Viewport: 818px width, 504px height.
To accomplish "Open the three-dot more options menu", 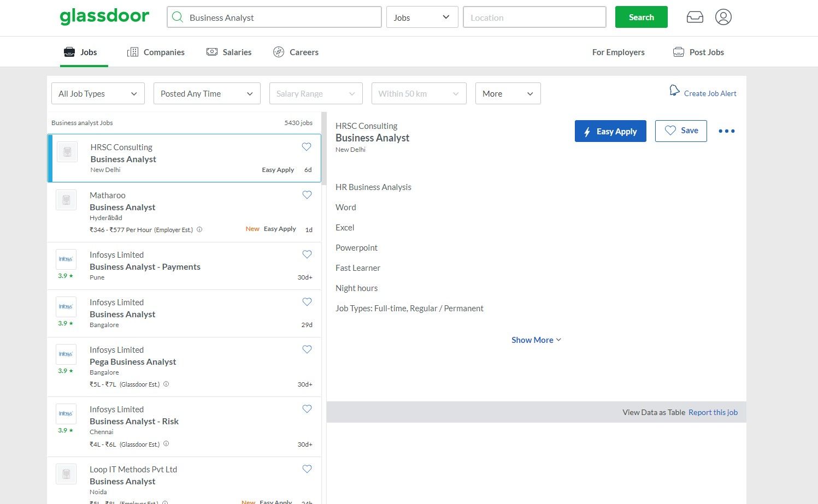I will coord(727,131).
